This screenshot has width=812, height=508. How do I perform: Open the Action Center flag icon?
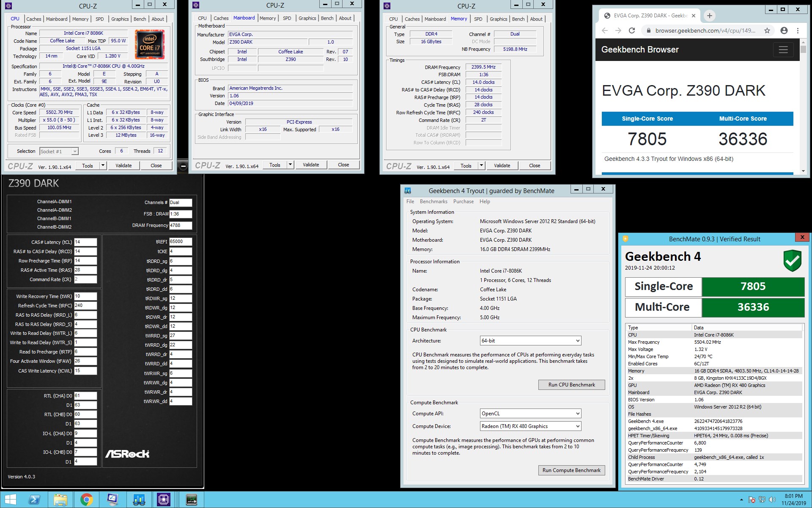click(752, 500)
